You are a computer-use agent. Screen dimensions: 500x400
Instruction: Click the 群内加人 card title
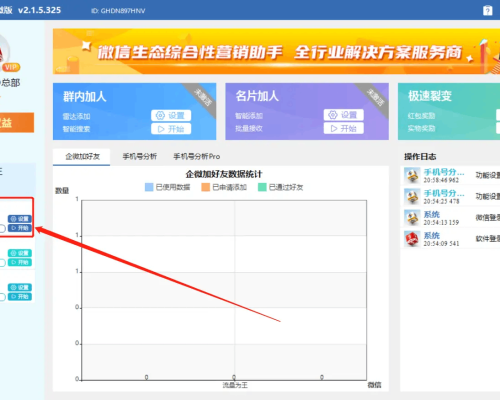[x=85, y=97]
